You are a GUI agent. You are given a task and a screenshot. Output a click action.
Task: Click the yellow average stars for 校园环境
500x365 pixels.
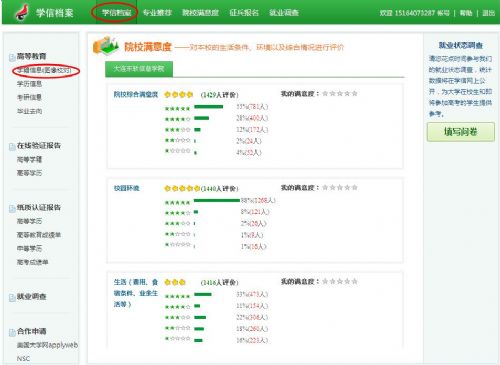(182, 188)
